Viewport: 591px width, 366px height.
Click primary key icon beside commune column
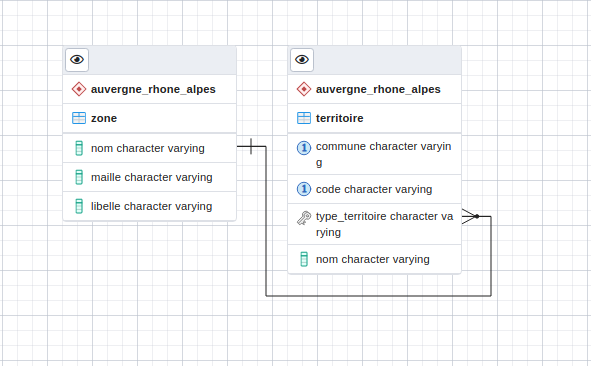[x=304, y=148]
